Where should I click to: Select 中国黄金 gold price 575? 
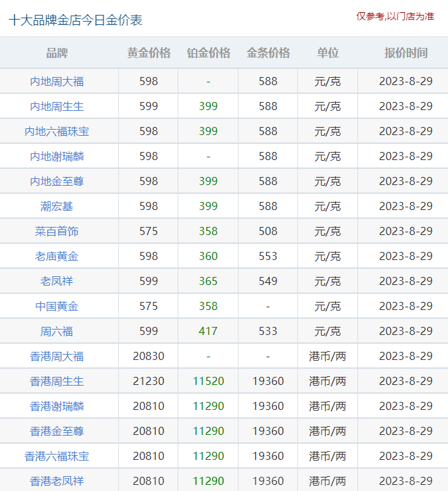click(x=149, y=306)
